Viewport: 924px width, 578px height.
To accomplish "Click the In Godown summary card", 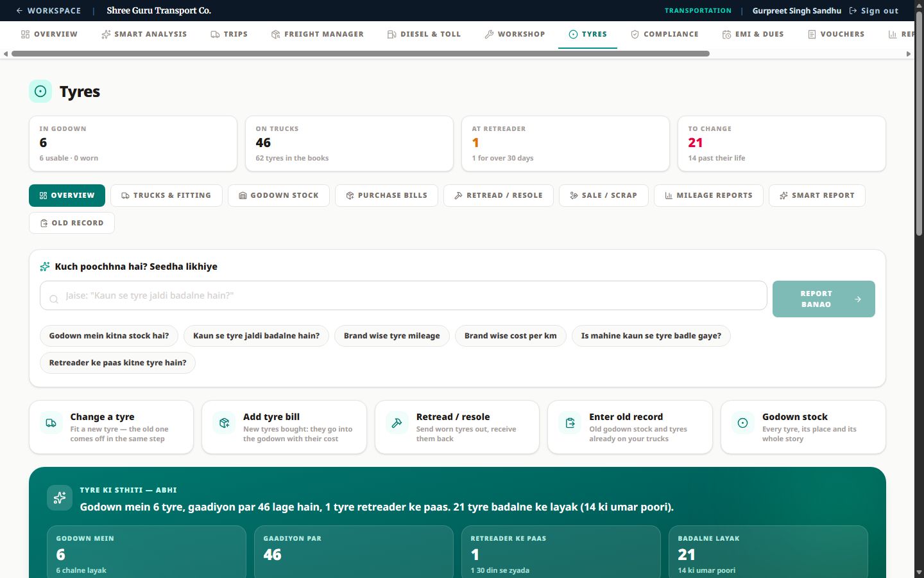I will pos(133,143).
